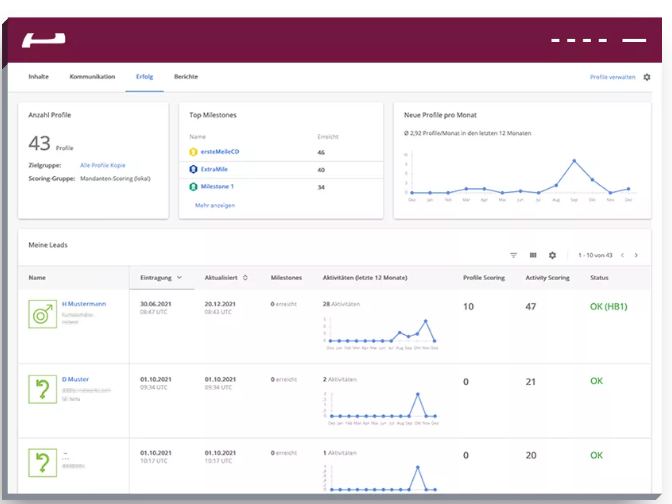
Task: Switch to the Inhalte tab
Action: point(38,77)
